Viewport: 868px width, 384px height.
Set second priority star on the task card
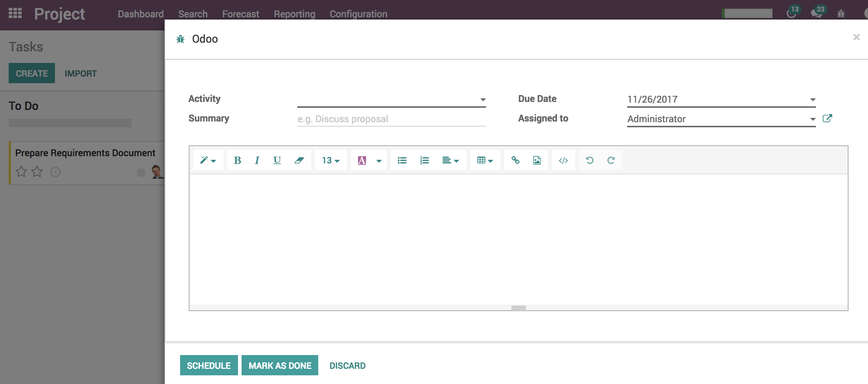coord(37,171)
